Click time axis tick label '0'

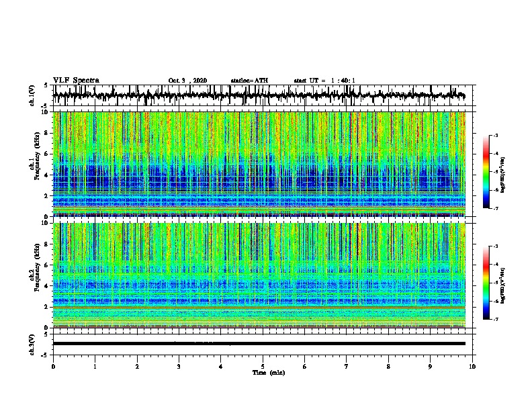53,367
